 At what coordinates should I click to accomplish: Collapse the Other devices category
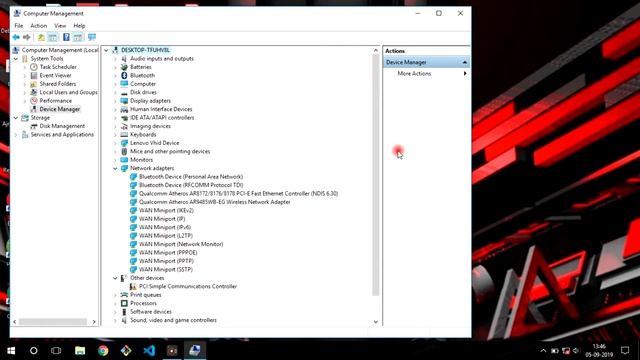115,278
